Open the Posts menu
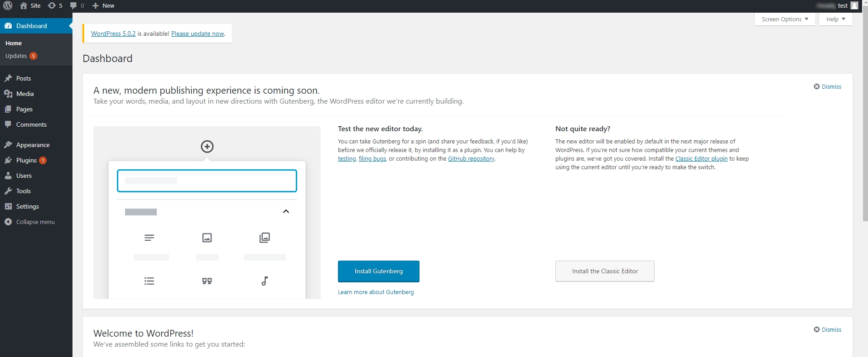Screen dimensions: 868x357 (x=36, y=78)
